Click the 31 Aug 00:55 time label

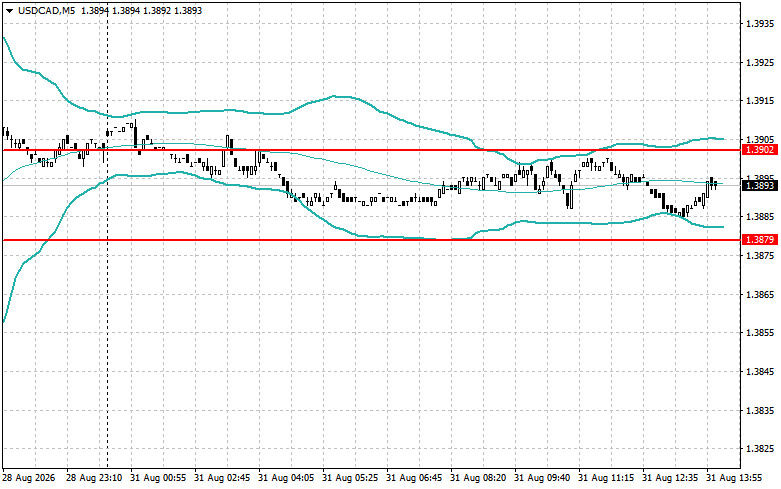[158, 478]
